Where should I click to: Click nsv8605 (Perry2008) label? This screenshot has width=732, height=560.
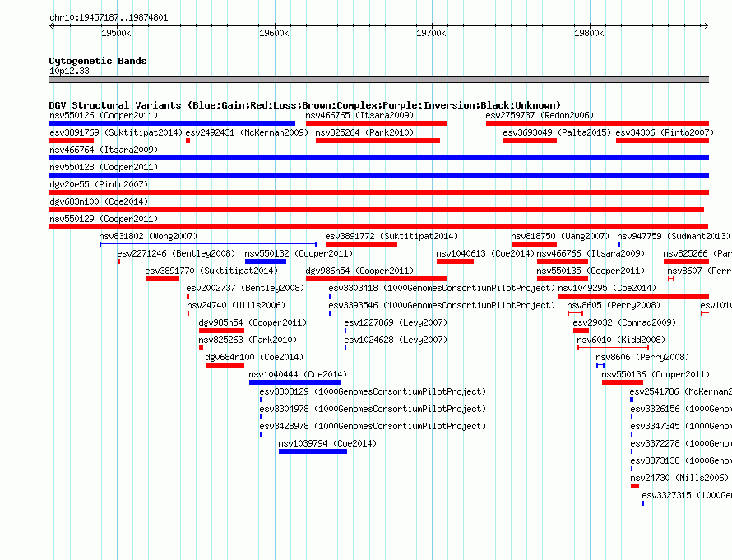pos(614,305)
